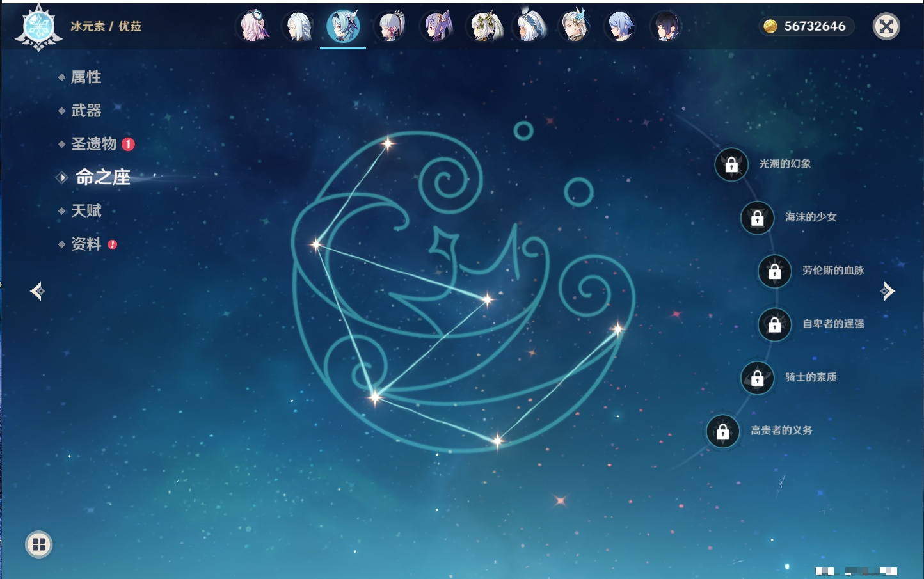The width and height of the screenshot is (924, 579).
Task: Open locked constellation 劳伦斯的血脉
Action: (775, 271)
